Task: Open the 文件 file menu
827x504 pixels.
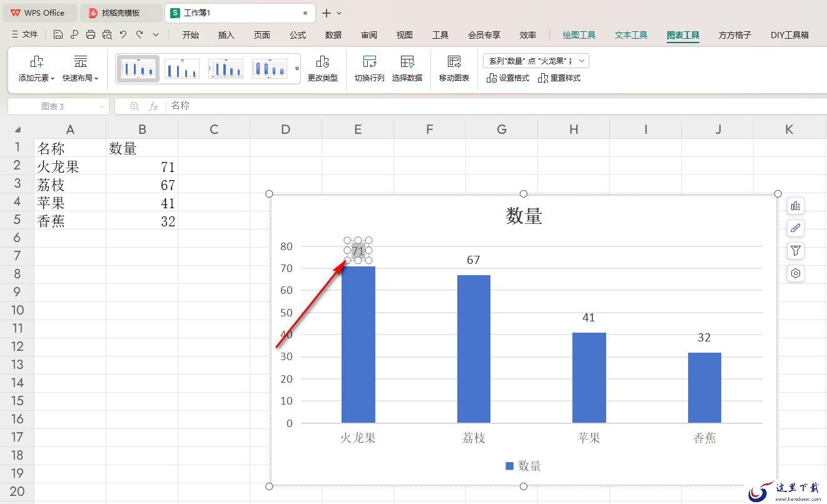Action: (25, 35)
